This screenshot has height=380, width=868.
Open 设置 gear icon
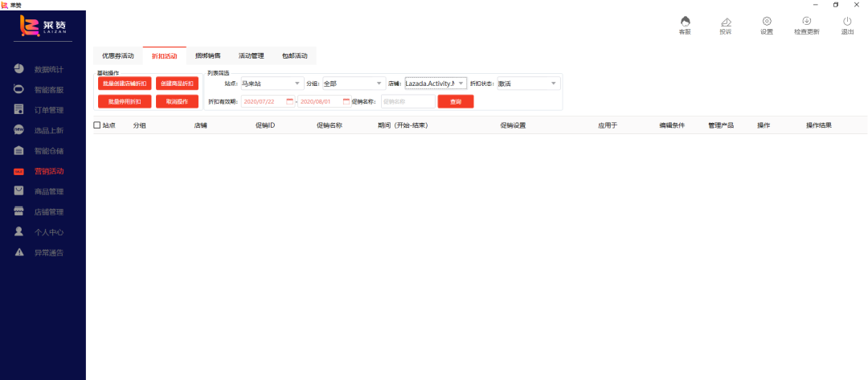[x=767, y=22]
